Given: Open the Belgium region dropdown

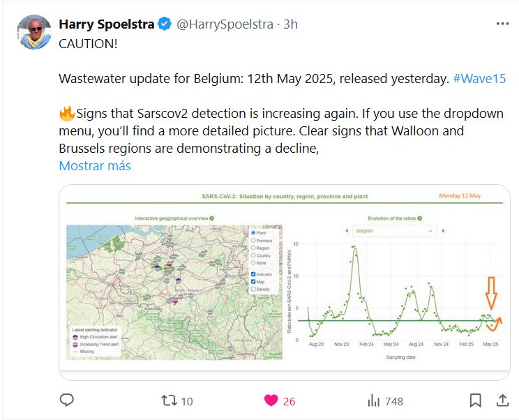Looking at the screenshot, I should pos(396,231).
